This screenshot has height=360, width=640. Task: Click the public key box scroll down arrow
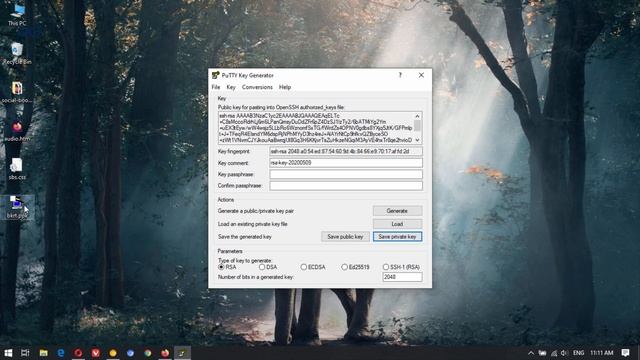click(x=417, y=140)
